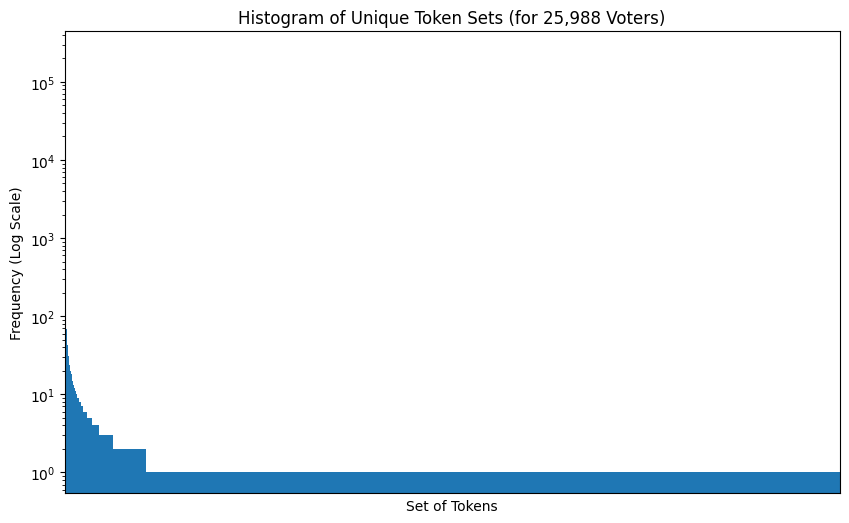Select the 10^5 y-axis tick label

pyautogui.click(x=45, y=84)
